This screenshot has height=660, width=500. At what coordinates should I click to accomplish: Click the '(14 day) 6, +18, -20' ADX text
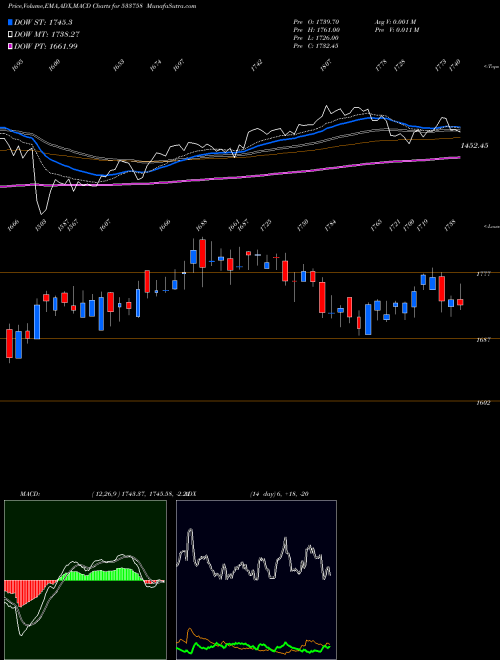click(x=279, y=494)
